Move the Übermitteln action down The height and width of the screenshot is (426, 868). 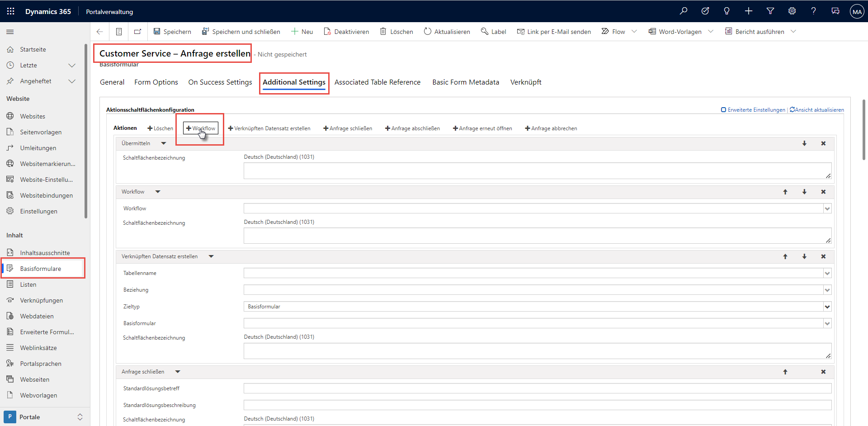pos(804,143)
